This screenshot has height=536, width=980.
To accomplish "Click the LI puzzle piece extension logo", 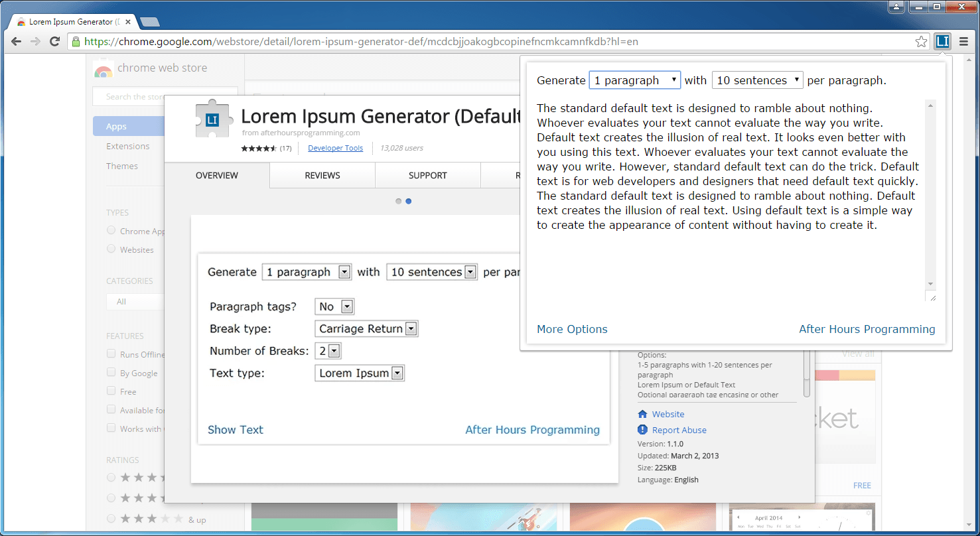I will 212,118.
